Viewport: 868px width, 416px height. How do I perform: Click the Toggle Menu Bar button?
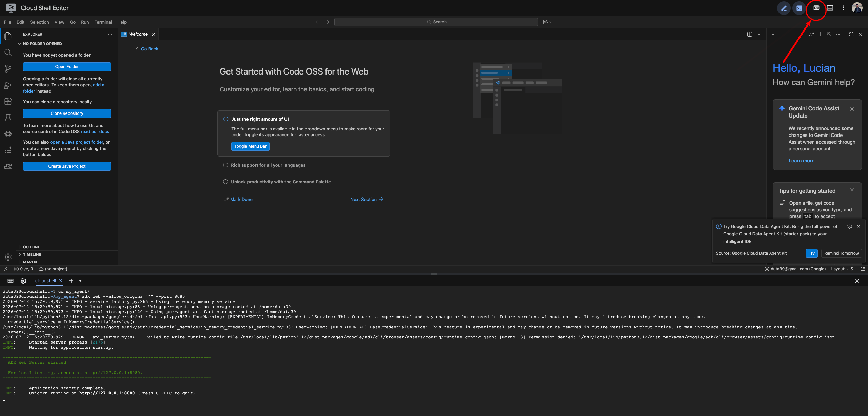coord(250,146)
